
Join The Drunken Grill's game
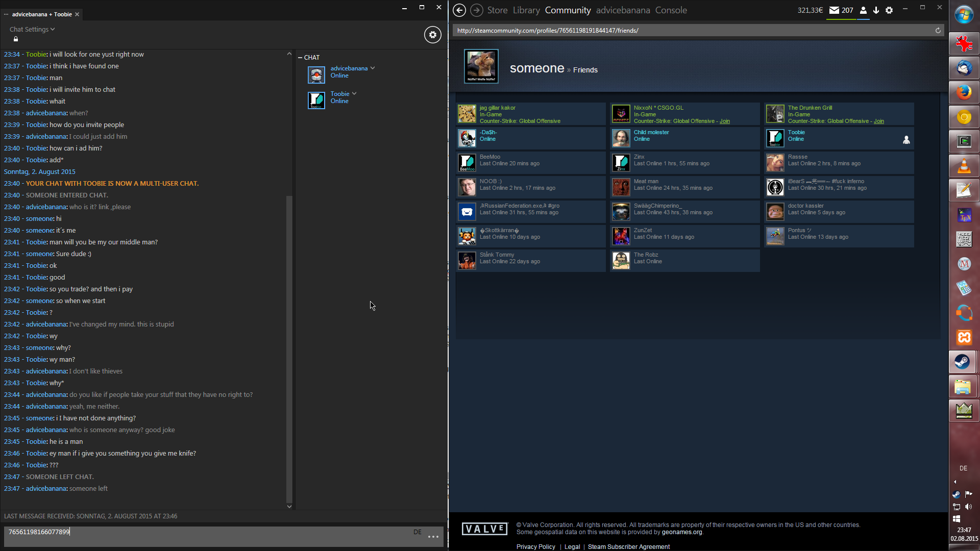click(878, 121)
